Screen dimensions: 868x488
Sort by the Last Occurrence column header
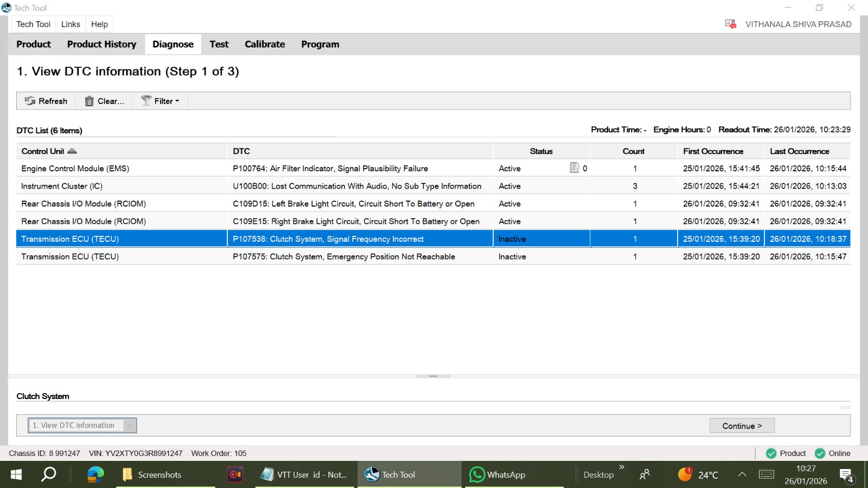point(807,151)
